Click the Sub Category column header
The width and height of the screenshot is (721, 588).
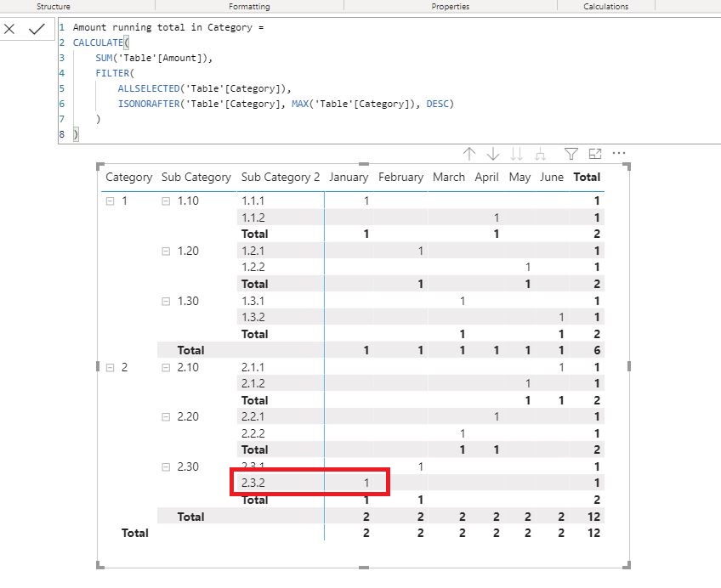pyautogui.click(x=196, y=178)
